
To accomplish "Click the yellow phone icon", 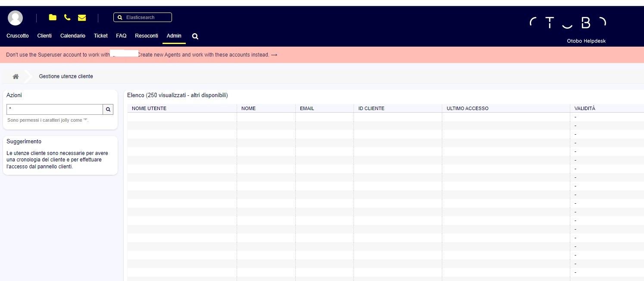I will [x=67, y=17].
